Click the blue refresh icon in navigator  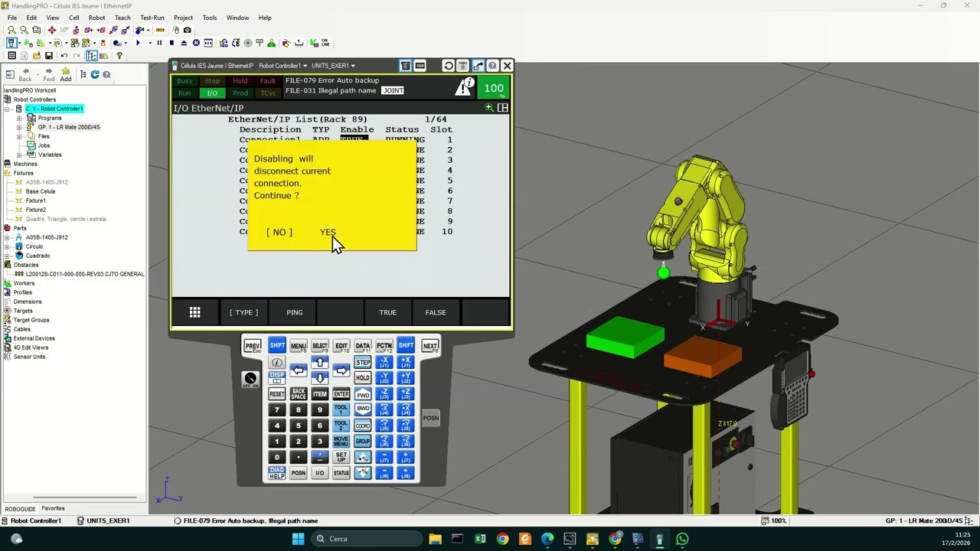point(95,74)
